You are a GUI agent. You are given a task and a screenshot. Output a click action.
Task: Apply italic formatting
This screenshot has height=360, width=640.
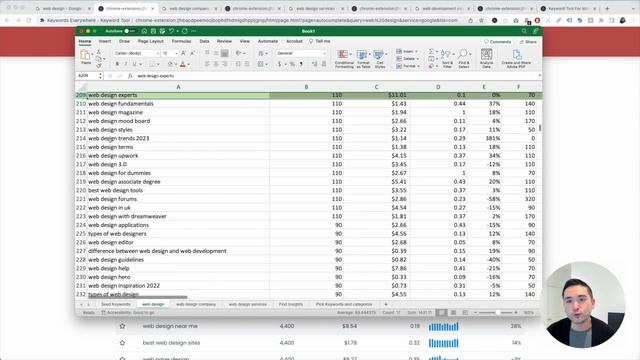pyautogui.click(x=125, y=64)
